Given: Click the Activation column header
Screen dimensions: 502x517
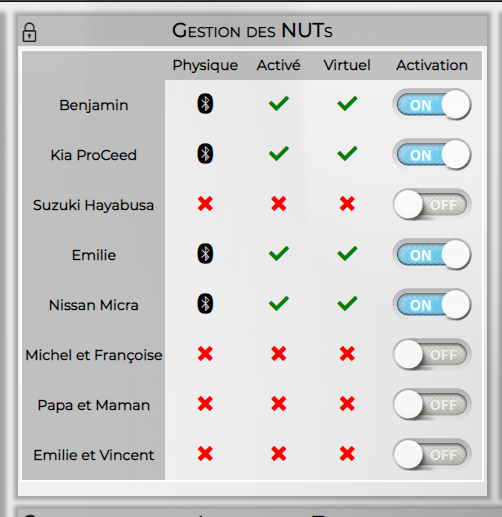Looking at the screenshot, I should click(x=432, y=65).
